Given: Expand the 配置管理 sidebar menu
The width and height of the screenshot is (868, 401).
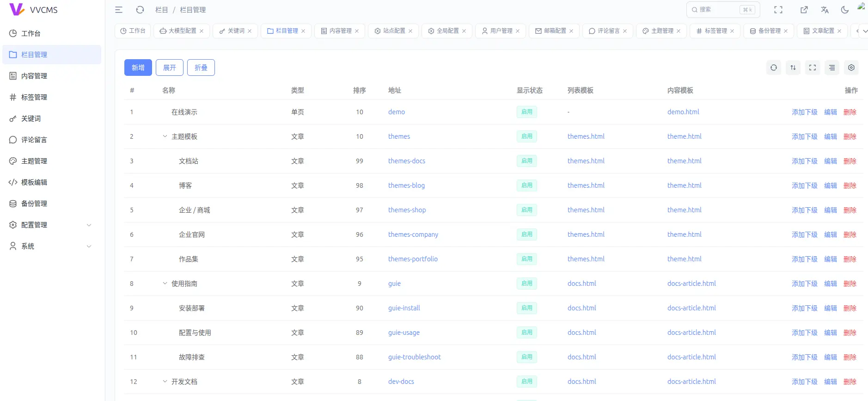Looking at the screenshot, I should [x=51, y=225].
